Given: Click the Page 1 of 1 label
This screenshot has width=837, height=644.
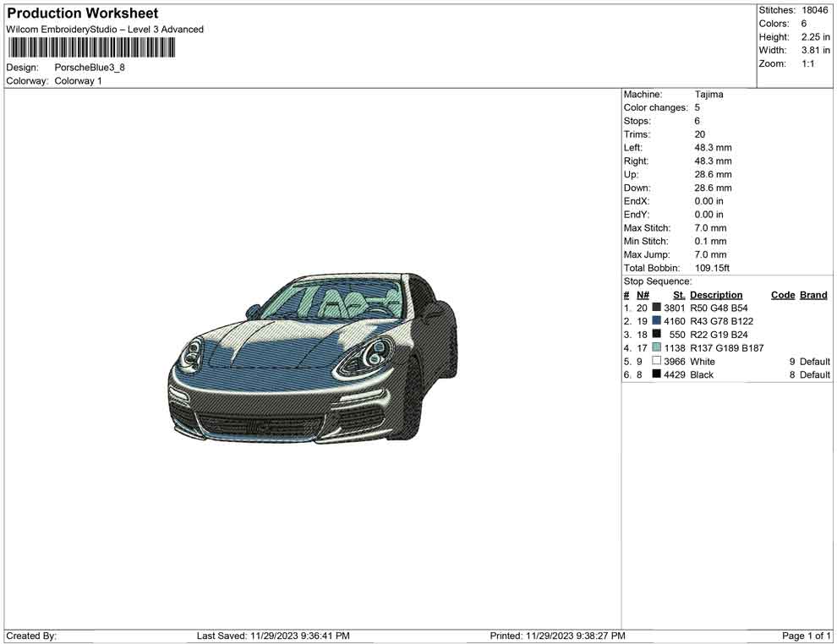Looking at the screenshot, I should coord(803,636).
